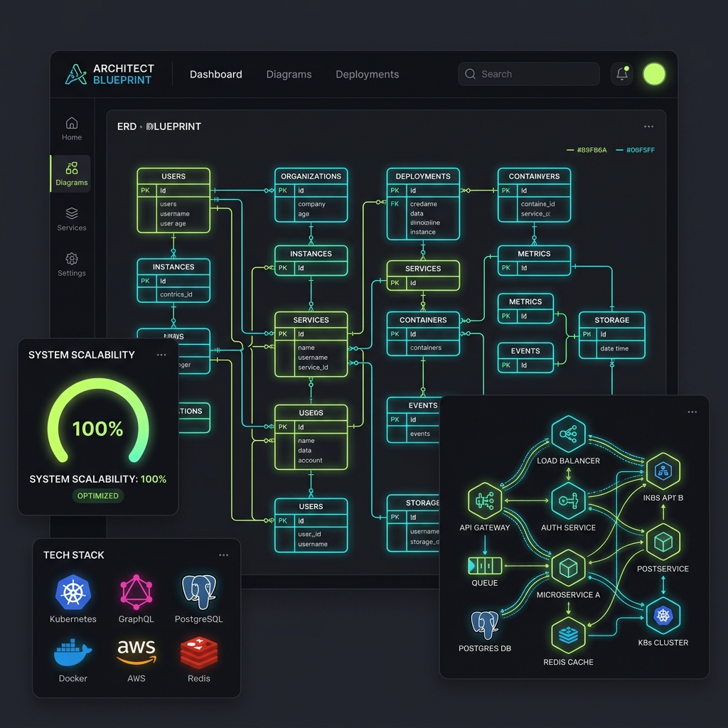Screen dimensions: 728x728
Task: Select the STORAGE table with date time
Action: [x=612, y=336]
